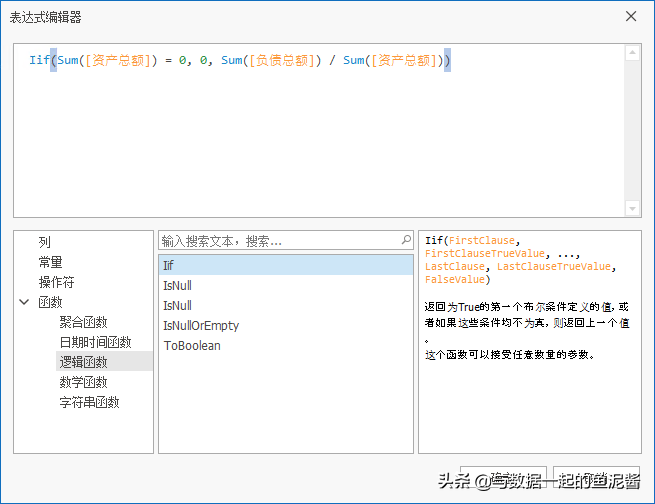Click inside the expression text editor area

point(320,140)
